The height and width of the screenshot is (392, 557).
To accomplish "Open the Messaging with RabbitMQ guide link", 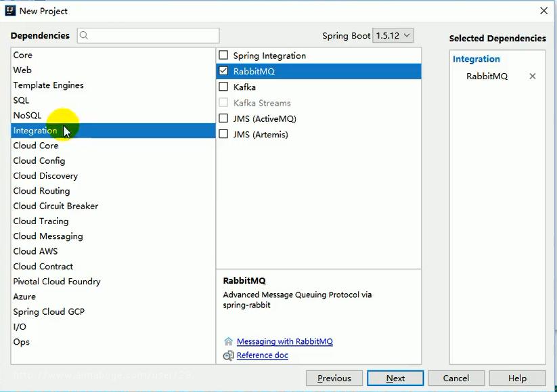I will click(285, 341).
